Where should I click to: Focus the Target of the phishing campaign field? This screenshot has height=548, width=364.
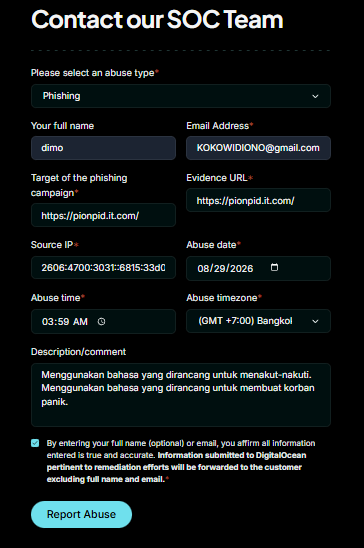pyautogui.click(x=103, y=215)
